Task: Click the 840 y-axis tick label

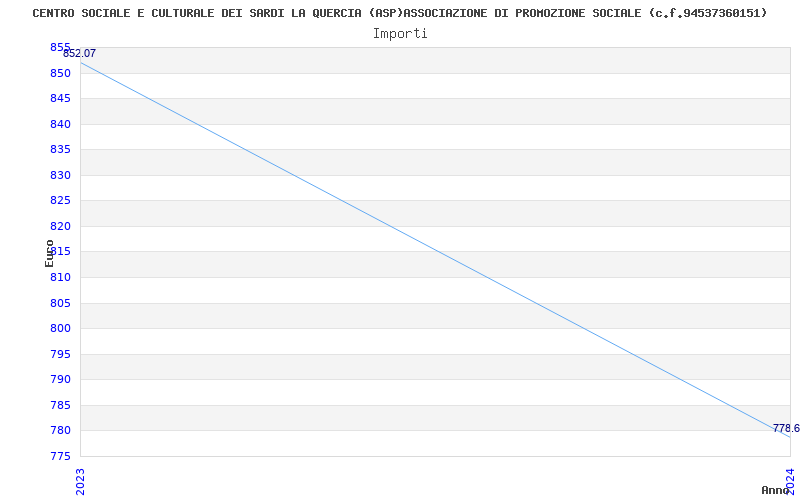Action: click(x=60, y=124)
